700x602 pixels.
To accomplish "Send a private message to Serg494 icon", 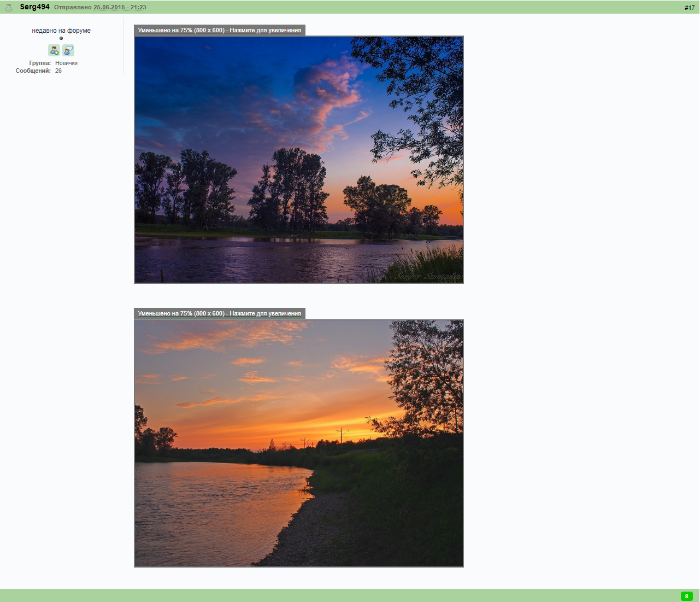I will pyautogui.click(x=68, y=50).
